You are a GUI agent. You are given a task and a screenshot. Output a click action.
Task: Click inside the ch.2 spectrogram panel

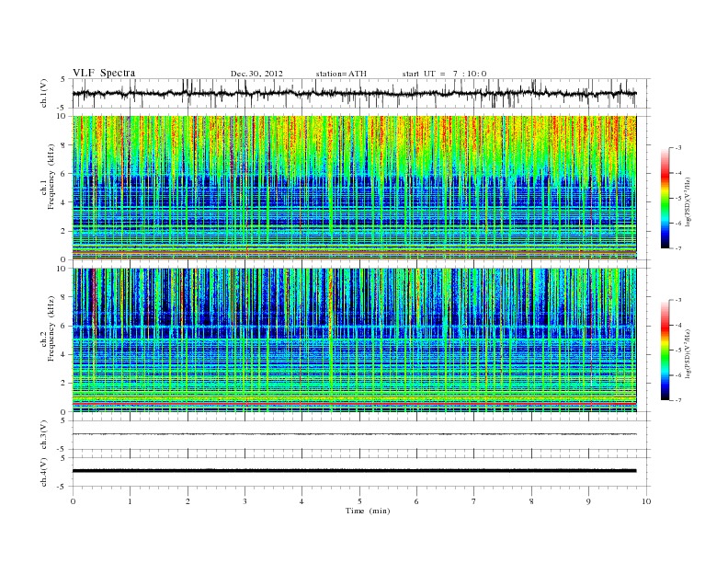354,340
